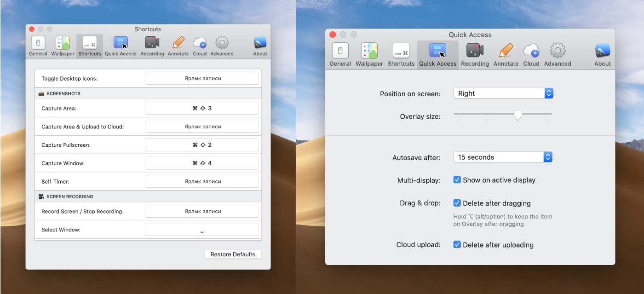Click the Overlay size slider handle
The height and width of the screenshot is (294, 644).
(x=518, y=115)
